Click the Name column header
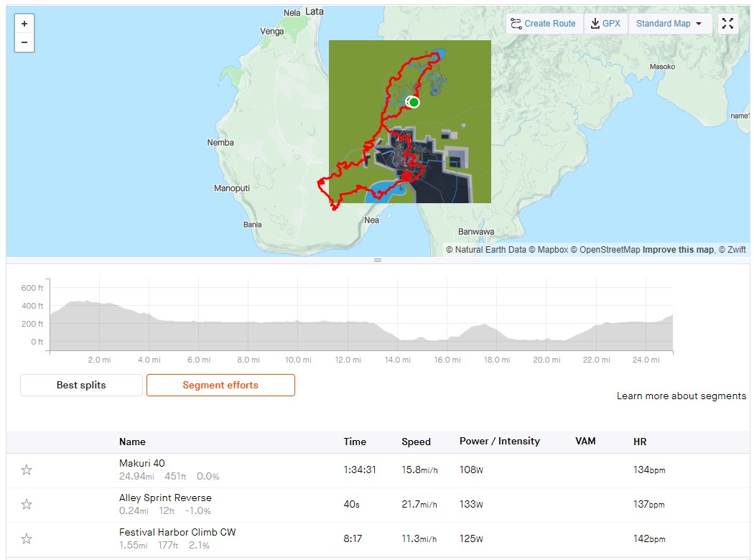This screenshot has width=754, height=560. [132, 442]
